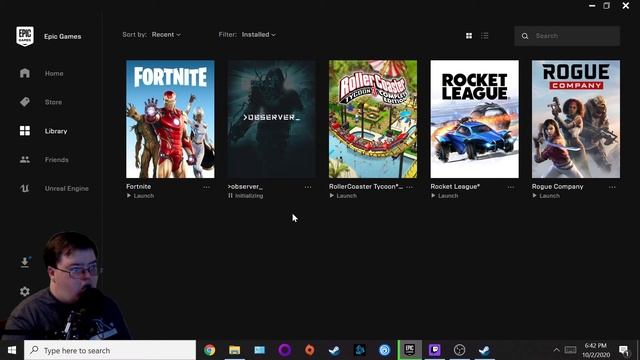The width and height of the screenshot is (640, 360).
Task: Click the Fortnite title text
Action: (x=139, y=187)
